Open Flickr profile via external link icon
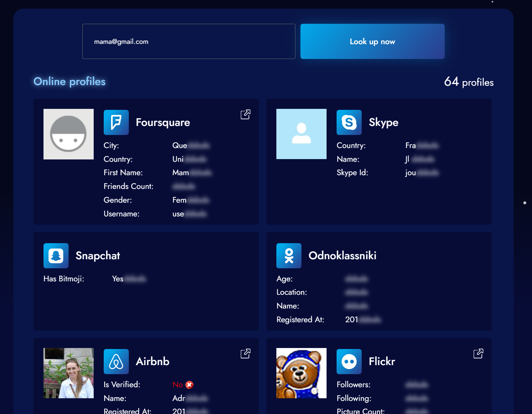Image resolution: width=532 pixels, height=414 pixels. 478,353
